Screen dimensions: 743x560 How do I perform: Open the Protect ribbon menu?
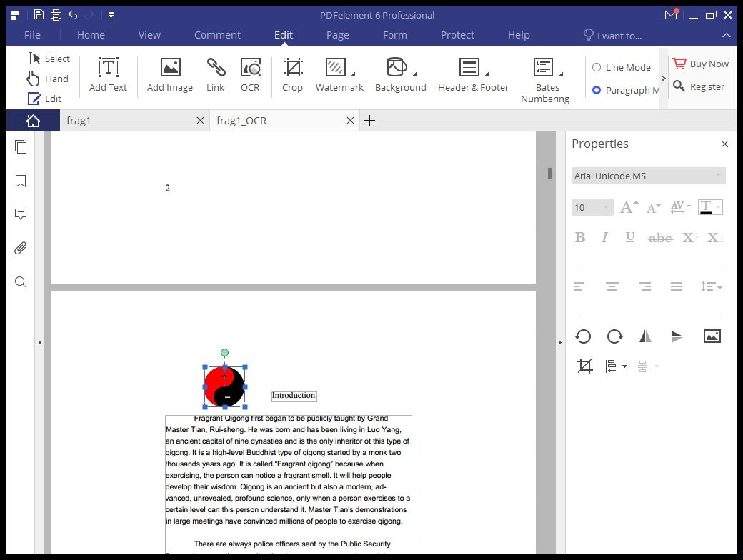coord(457,34)
